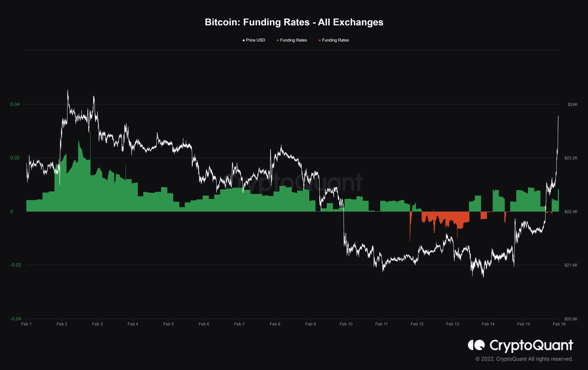This screenshot has width=588, height=370.
Task: Toggle the Price USD legend label
Action: (x=255, y=40)
